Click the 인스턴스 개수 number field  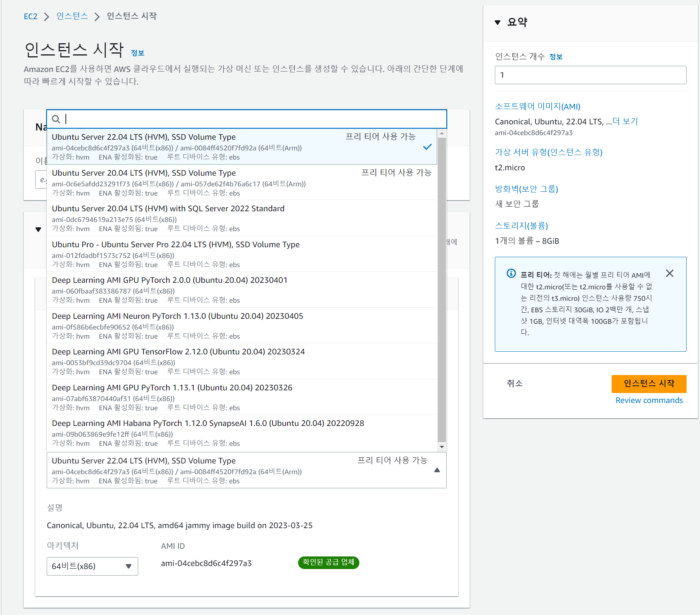[590, 75]
